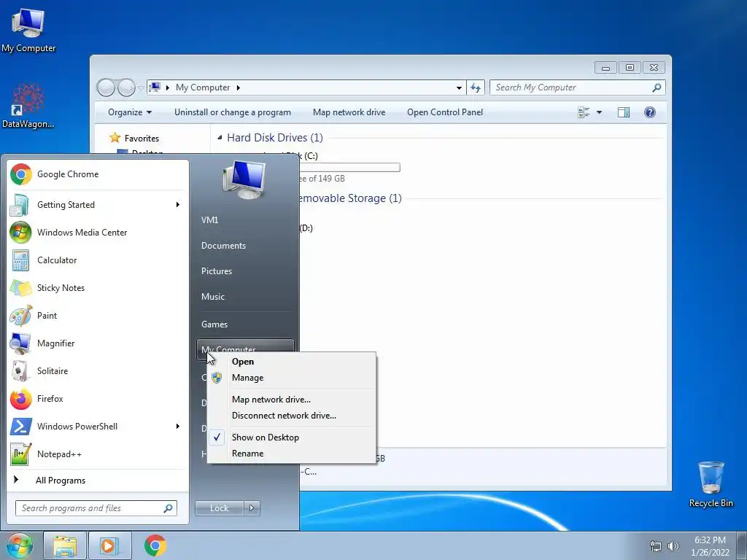This screenshot has width=747, height=560.
Task: Open Documents in Start menu right pane
Action: [223, 246]
